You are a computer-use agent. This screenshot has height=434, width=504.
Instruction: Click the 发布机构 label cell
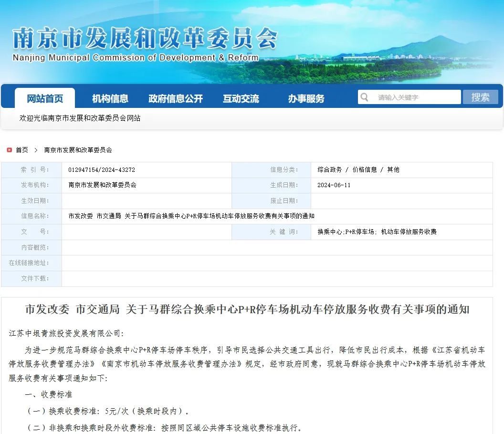31,185
